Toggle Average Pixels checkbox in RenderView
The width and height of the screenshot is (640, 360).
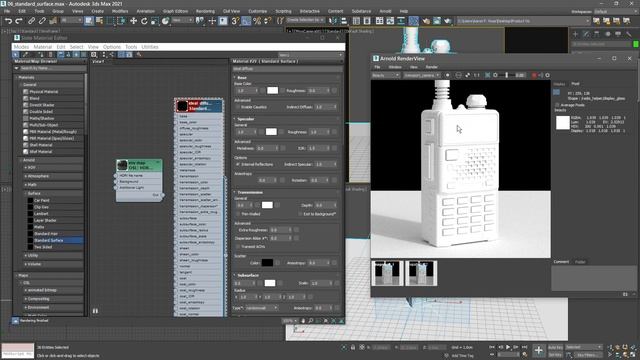point(557,105)
